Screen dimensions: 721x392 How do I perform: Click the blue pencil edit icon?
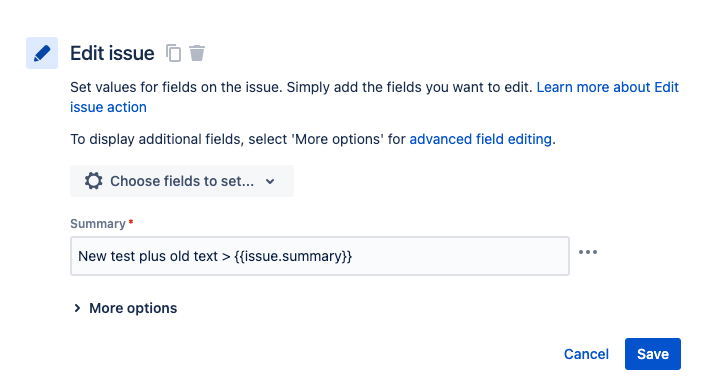(42, 53)
